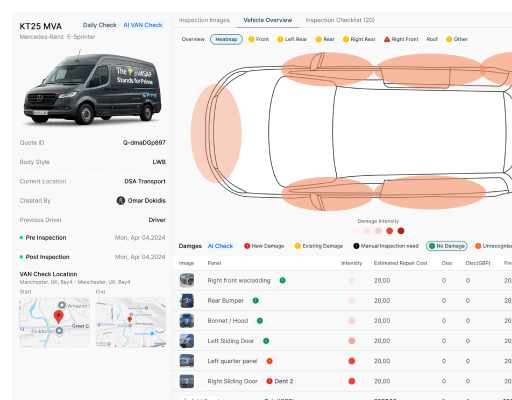Screen dimensions: 512x400
Task: Click the Intensity column header
Action: tap(351, 263)
